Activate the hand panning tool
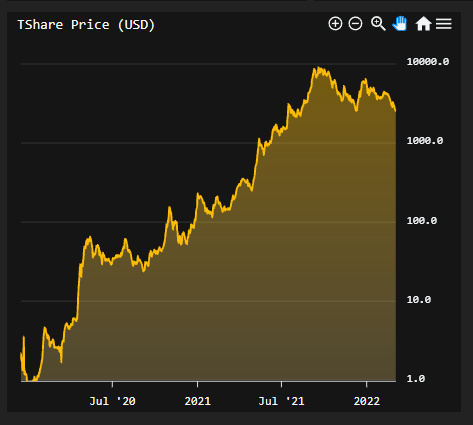Screen dimensions: 473x425 (400, 24)
